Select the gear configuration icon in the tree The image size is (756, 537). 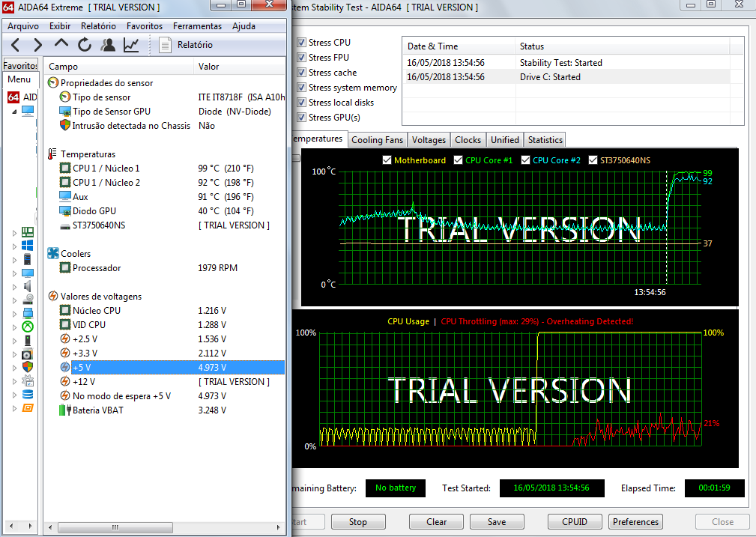coord(28,380)
